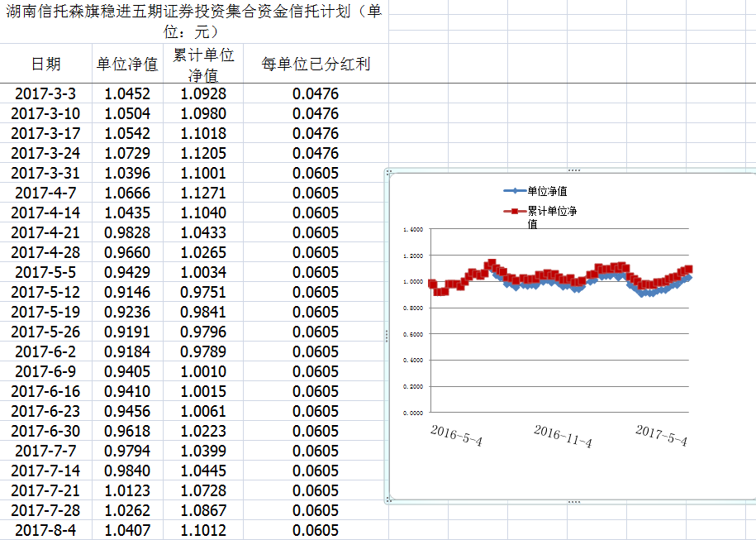
Task: Click the chart's top edge resize handle
Action: pyautogui.click(x=573, y=170)
